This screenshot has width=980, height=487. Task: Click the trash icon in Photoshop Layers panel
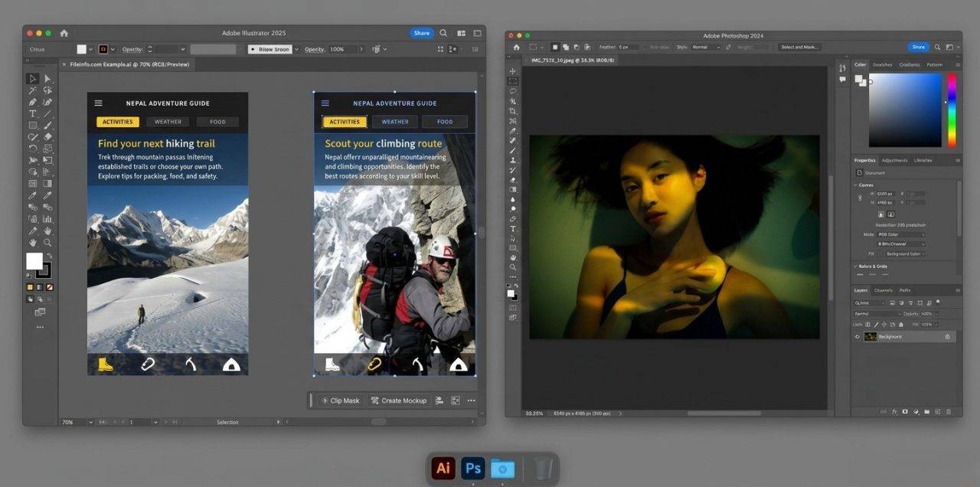tap(949, 411)
